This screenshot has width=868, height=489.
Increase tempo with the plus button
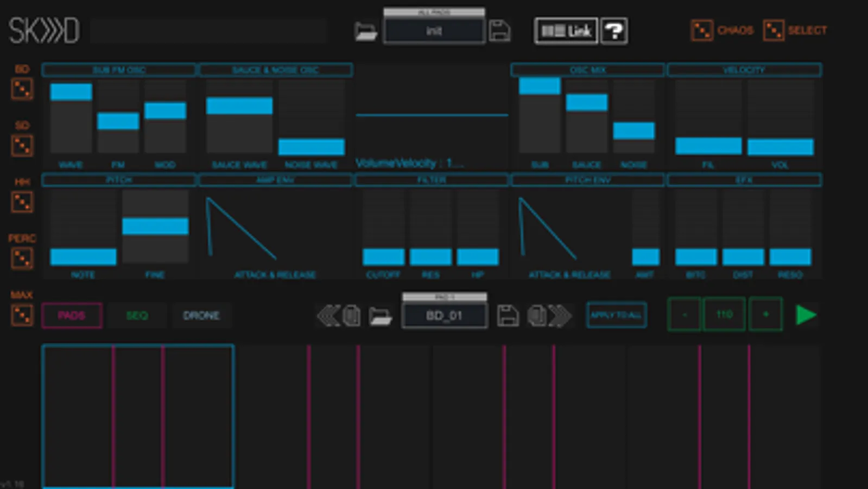pyautogui.click(x=765, y=315)
